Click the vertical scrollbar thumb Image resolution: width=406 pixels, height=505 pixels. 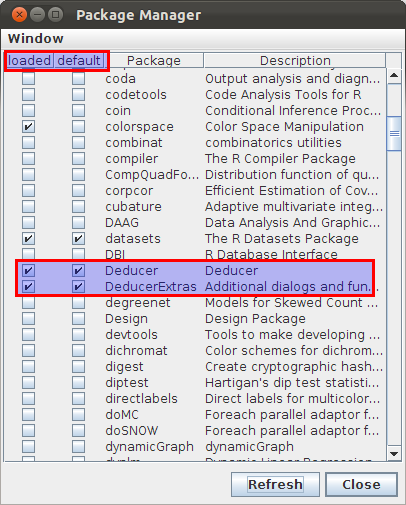click(394, 133)
